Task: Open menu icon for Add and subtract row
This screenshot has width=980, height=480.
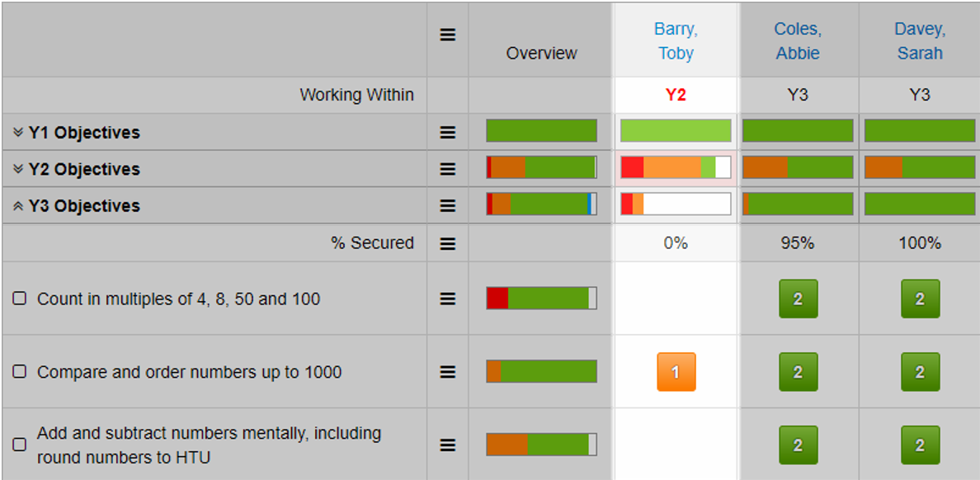Action: [x=447, y=445]
